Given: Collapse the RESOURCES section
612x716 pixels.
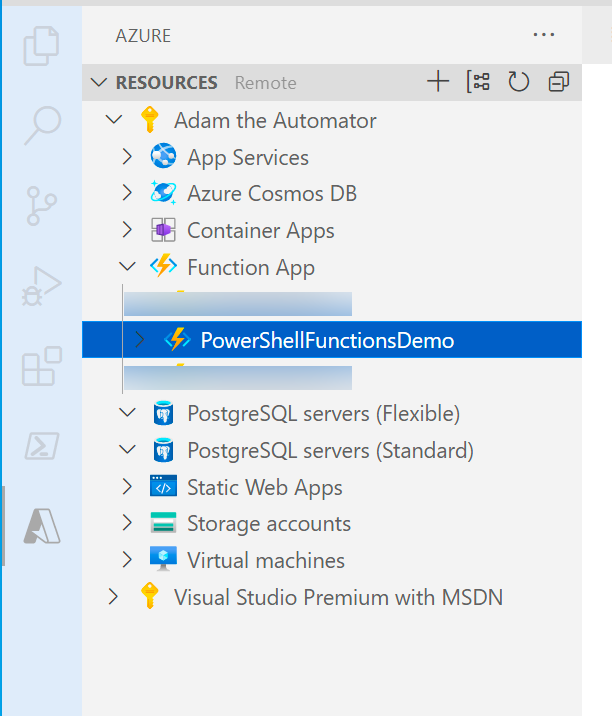Looking at the screenshot, I should pos(99,83).
